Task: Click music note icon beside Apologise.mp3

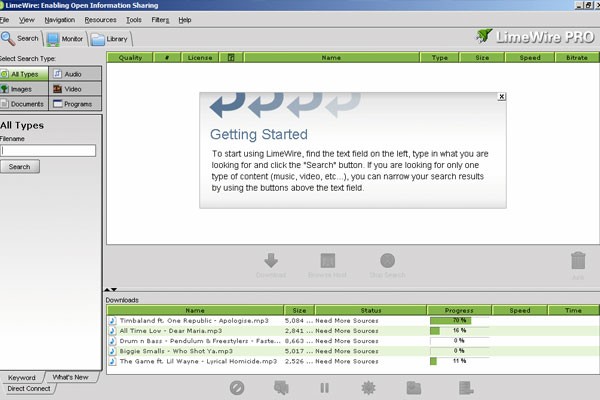Action: pyautogui.click(x=112, y=321)
